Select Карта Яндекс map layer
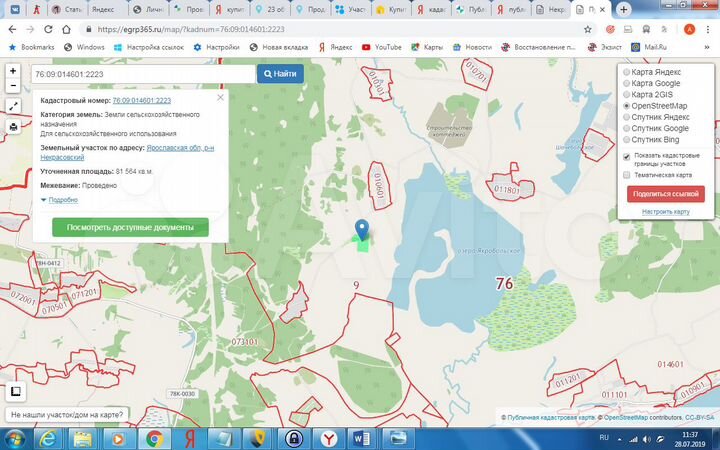This screenshot has width=720, height=450. 627,72
